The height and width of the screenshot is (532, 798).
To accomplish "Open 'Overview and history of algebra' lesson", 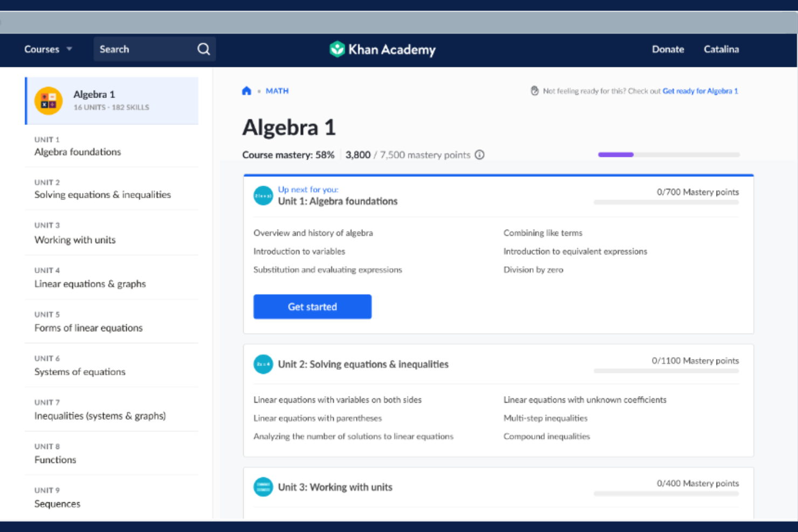I will (313, 233).
